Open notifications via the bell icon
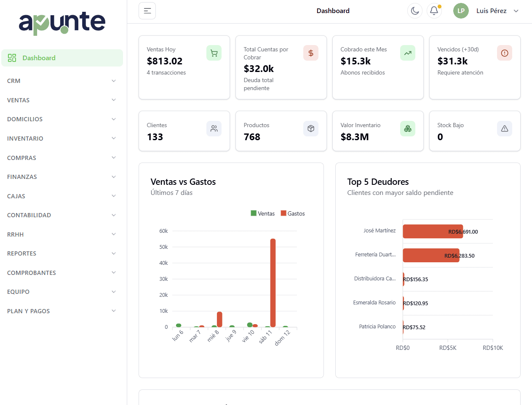 pos(434,11)
